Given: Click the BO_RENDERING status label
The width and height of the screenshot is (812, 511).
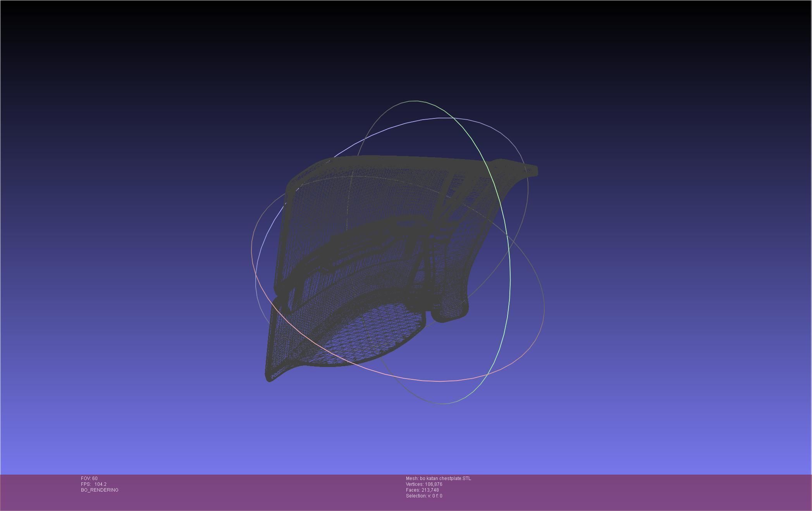Looking at the screenshot, I should click(100, 490).
